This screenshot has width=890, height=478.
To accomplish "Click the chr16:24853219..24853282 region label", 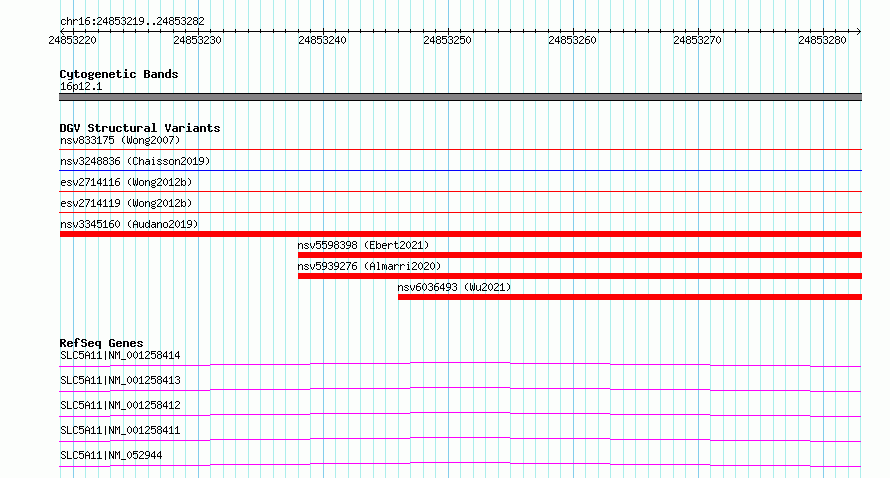I will (132, 21).
